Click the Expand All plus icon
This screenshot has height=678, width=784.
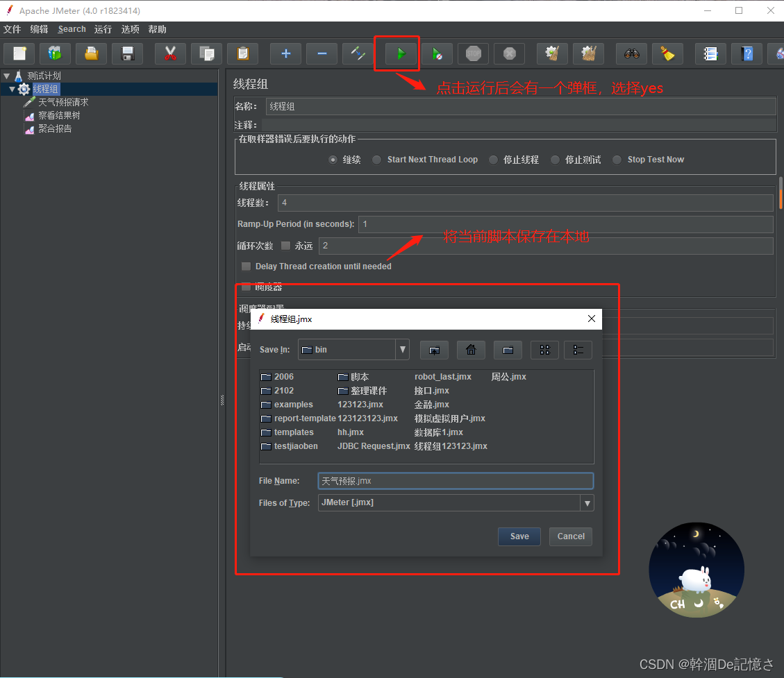tap(285, 53)
